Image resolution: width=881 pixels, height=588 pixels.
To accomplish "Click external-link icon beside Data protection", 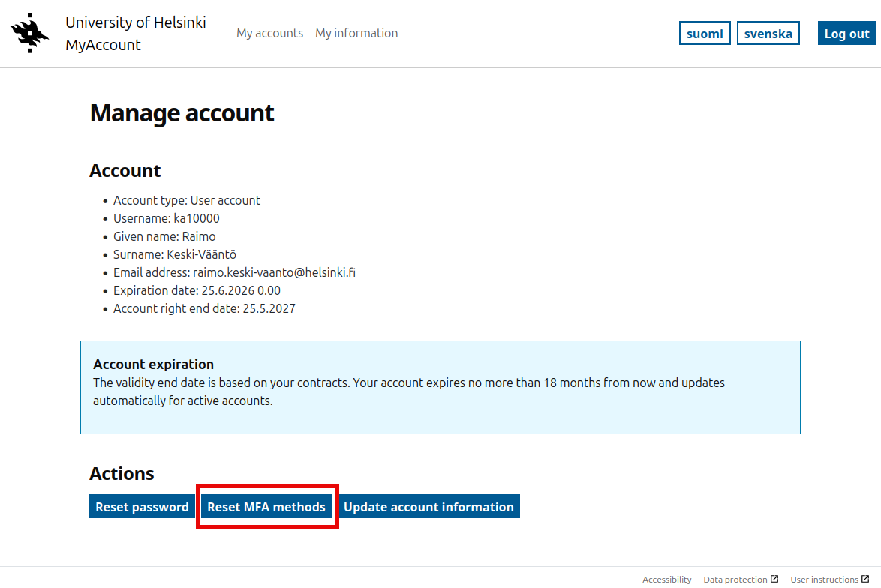I will (x=774, y=579).
